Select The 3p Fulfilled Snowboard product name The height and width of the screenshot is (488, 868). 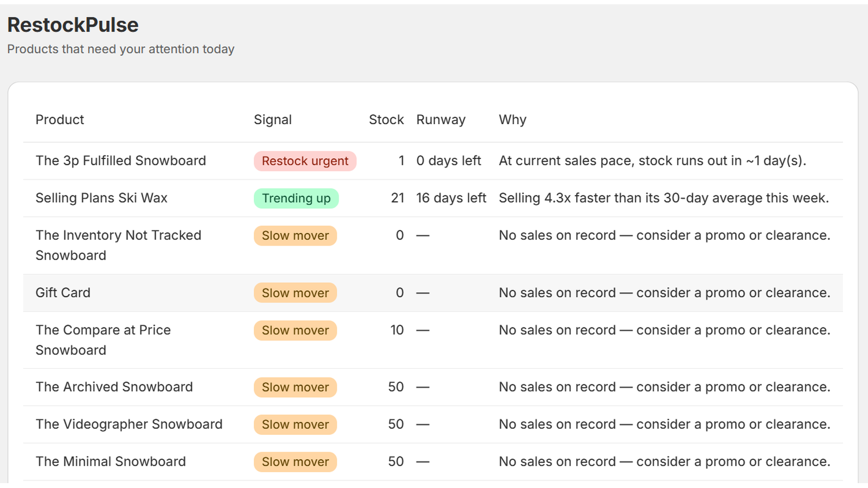120,161
